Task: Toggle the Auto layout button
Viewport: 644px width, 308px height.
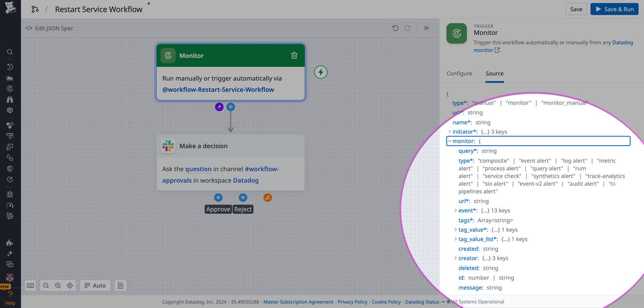Action: pyautogui.click(x=95, y=285)
